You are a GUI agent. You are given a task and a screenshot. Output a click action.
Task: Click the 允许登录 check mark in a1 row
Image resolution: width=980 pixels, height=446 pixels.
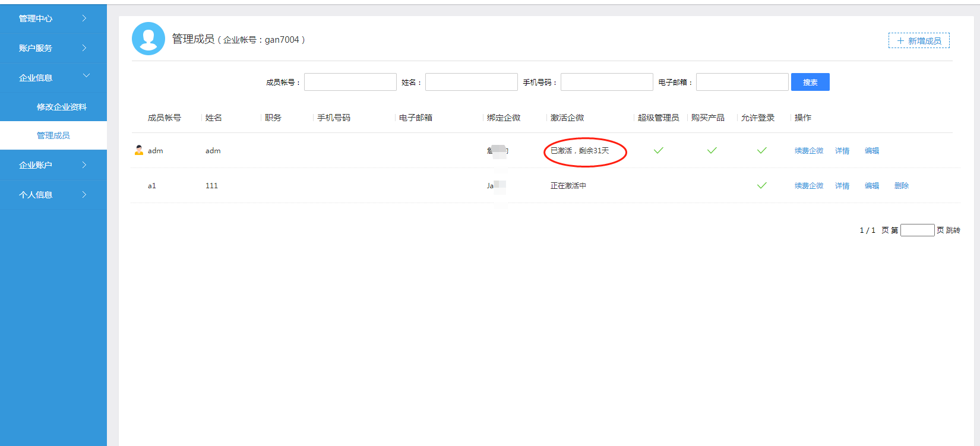coord(761,185)
